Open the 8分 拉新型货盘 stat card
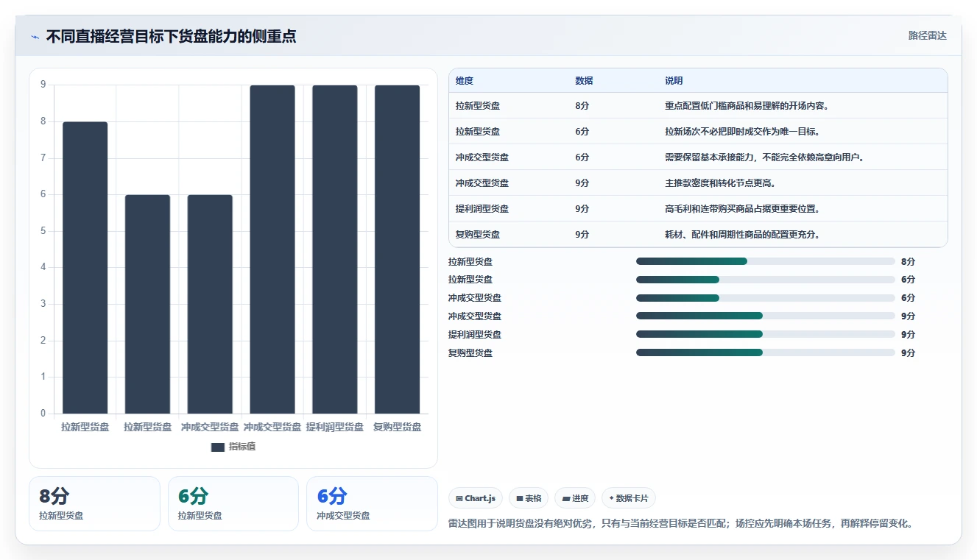This screenshot has width=977, height=560. 94,503
